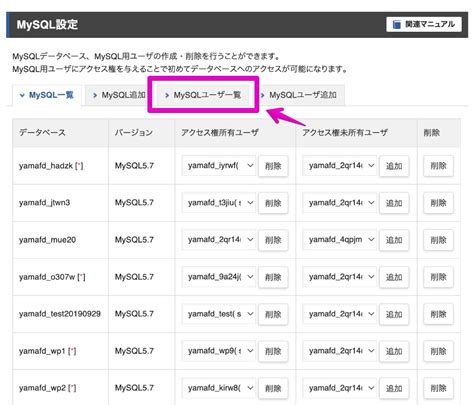Open non-access user dropdown for yamafd_wp2

click(340, 388)
